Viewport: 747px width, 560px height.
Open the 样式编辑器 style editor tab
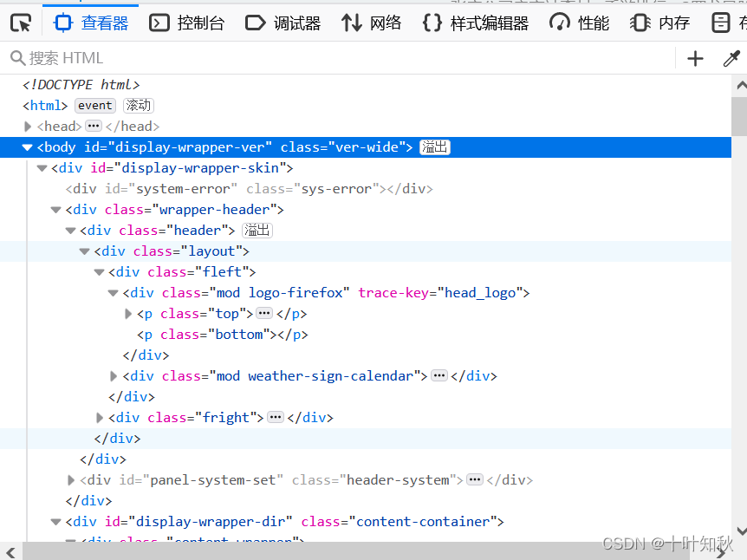tap(476, 23)
